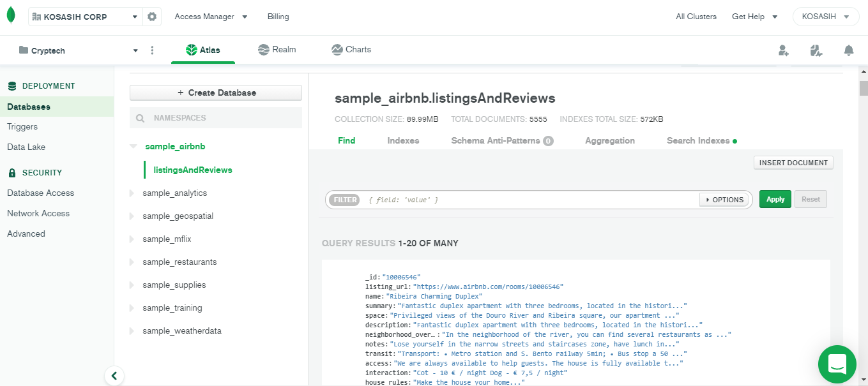
Task: Click the Cryptech folder icon
Action: [24, 50]
